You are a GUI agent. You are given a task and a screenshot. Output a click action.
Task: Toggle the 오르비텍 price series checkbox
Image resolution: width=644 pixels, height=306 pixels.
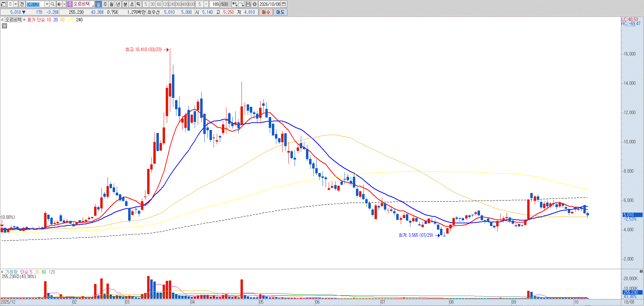coord(2,20)
